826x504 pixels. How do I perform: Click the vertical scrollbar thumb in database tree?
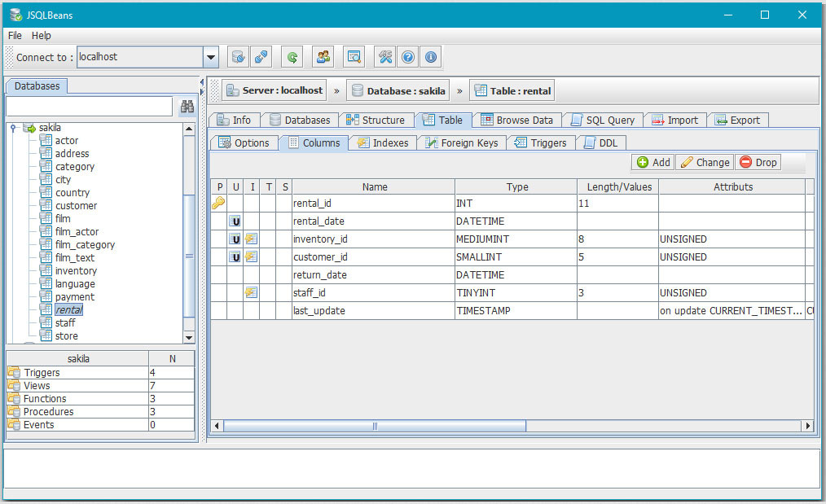(189, 256)
